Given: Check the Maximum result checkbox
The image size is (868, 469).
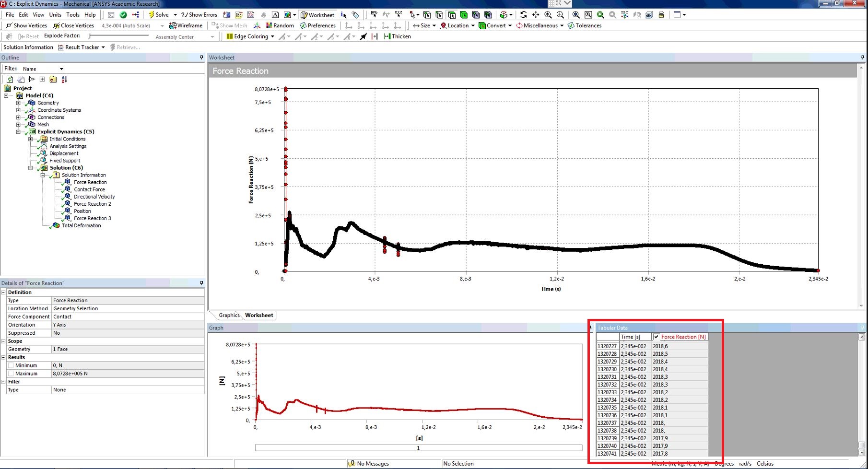Looking at the screenshot, I should 11,374.
